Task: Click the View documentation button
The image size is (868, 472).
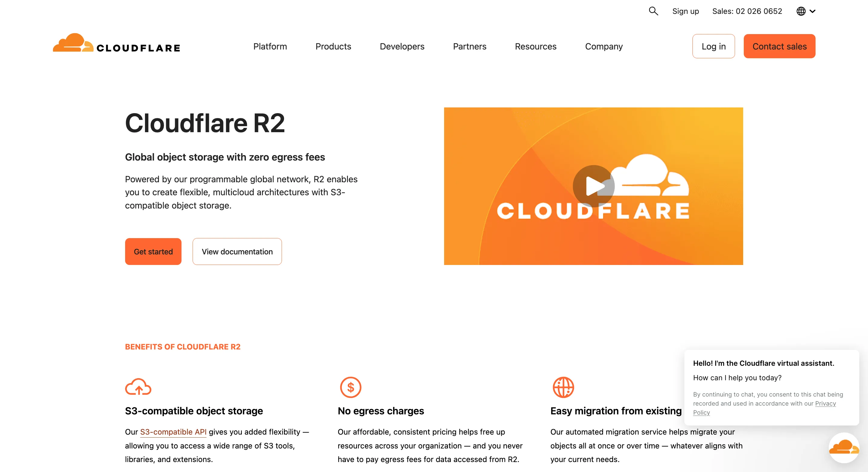Action: (237, 251)
